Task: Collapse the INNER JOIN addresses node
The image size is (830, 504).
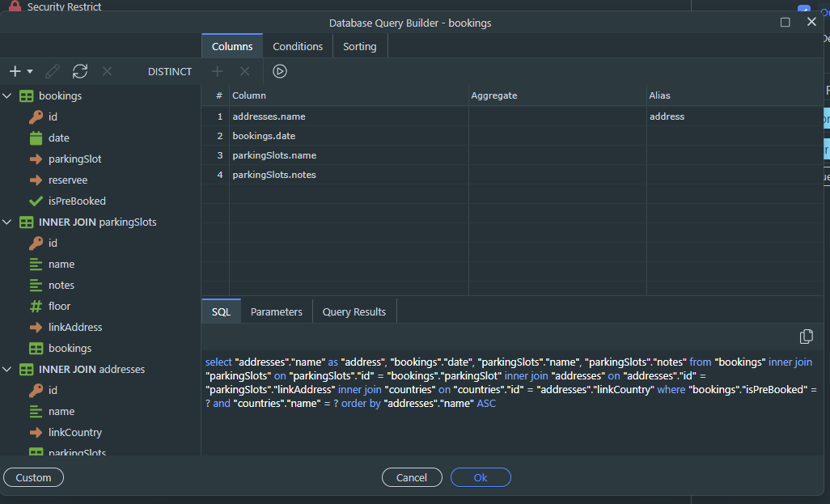Action: pyautogui.click(x=7, y=370)
